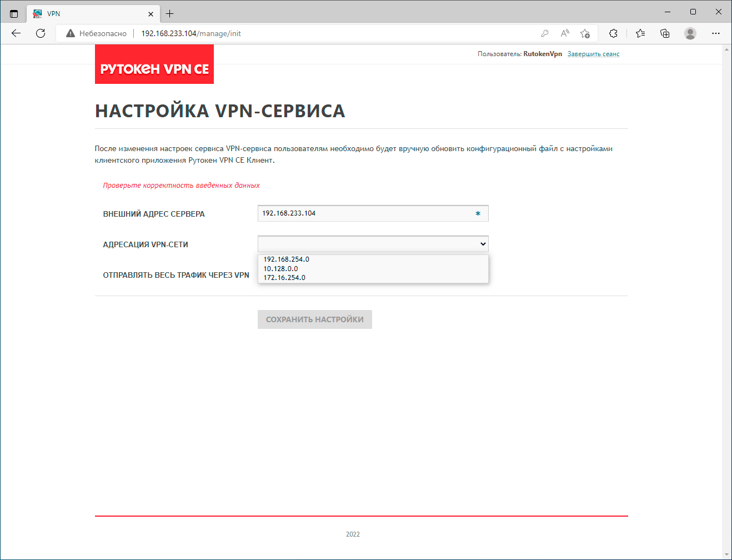Go back with the browser back arrow
The width and height of the screenshot is (732, 560).
[x=16, y=33]
